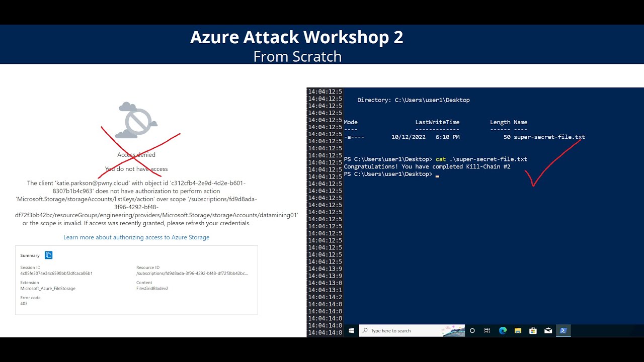Click the 'Summary' label in the details box
The image size is (644, 362).
point(30,255)
